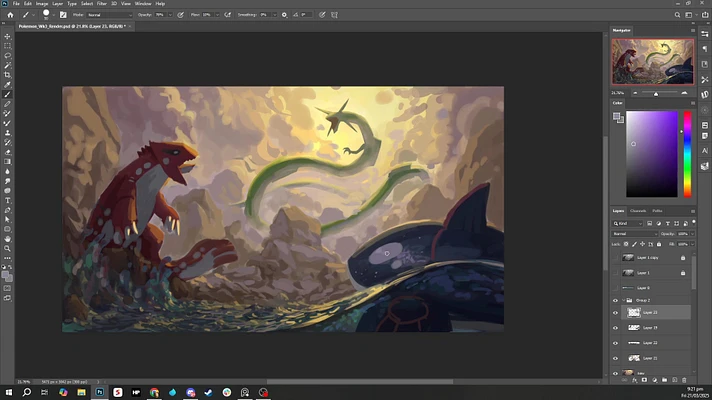Show Layer 1 visibility box
The width and height of the screenshot is (712, 400).
pyautogui.click(x=615, y=273)
